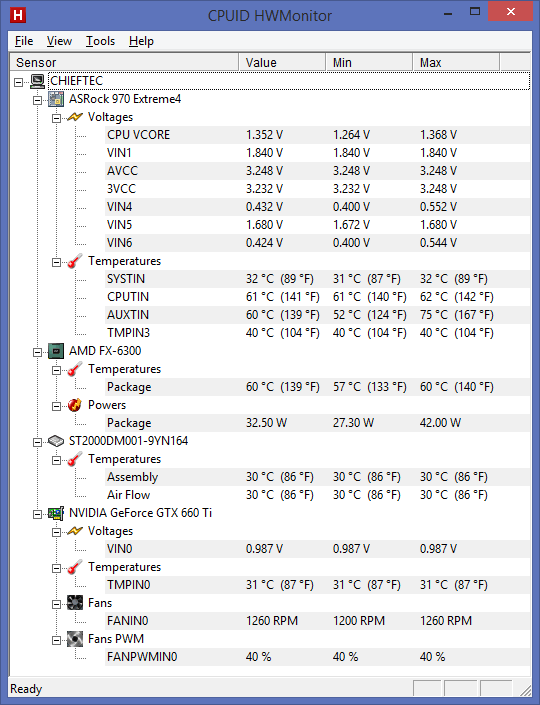Click the fan icon next to Fans PWM
Screen dimensions: 540x705
75,639
